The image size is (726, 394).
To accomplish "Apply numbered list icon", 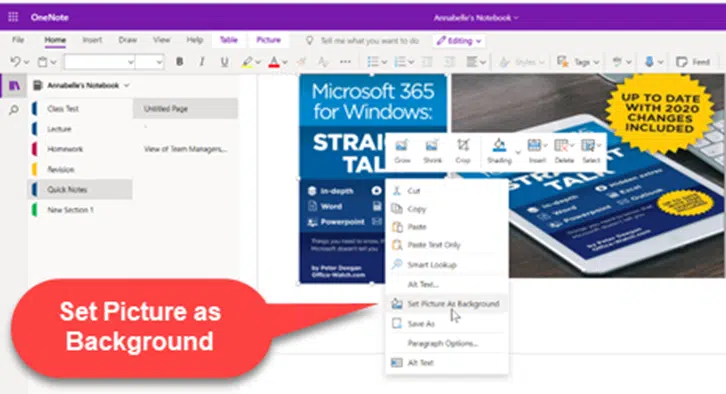I will click(x=400, y=62).
